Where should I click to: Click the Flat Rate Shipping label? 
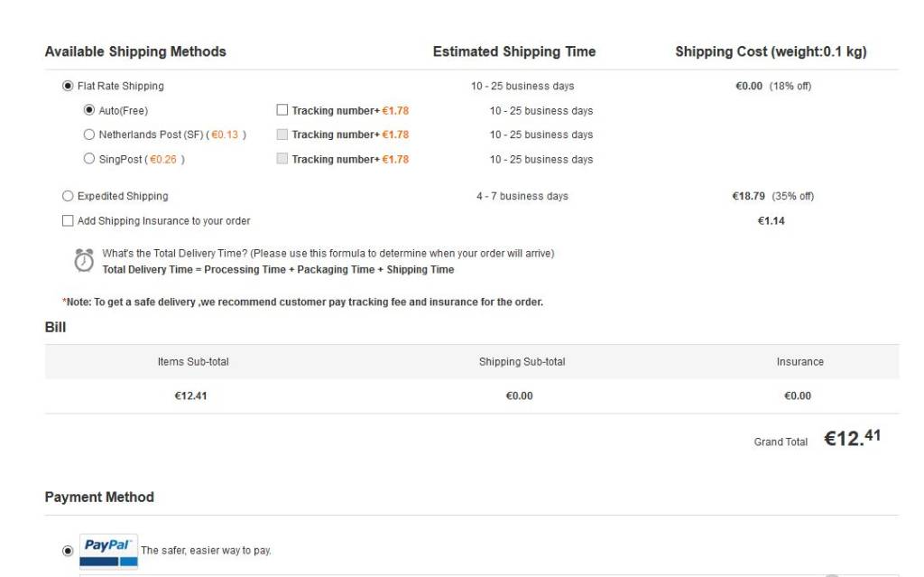coord(121,87)
